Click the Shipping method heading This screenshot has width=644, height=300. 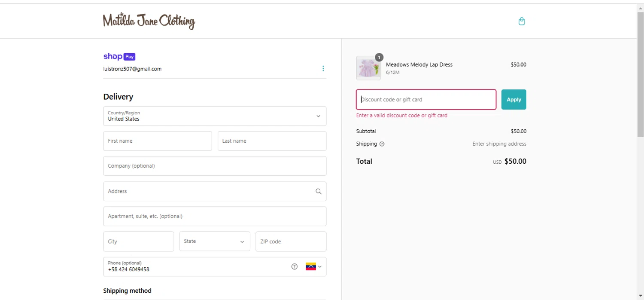tap(127, 291)
